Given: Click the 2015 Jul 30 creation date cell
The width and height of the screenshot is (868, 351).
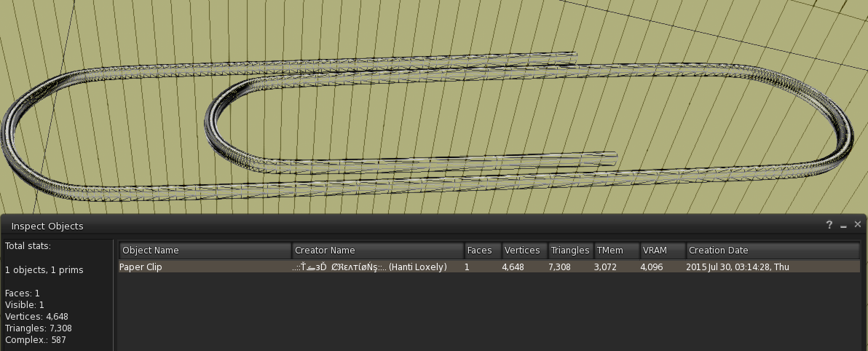Looking at the screenshot, I should [738, 267].
